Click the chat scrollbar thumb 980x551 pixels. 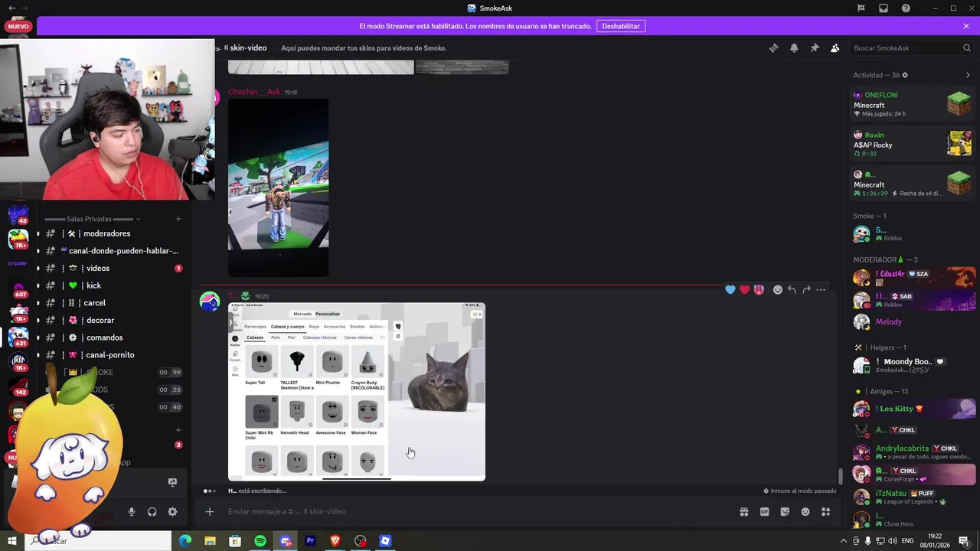(840, 476)
